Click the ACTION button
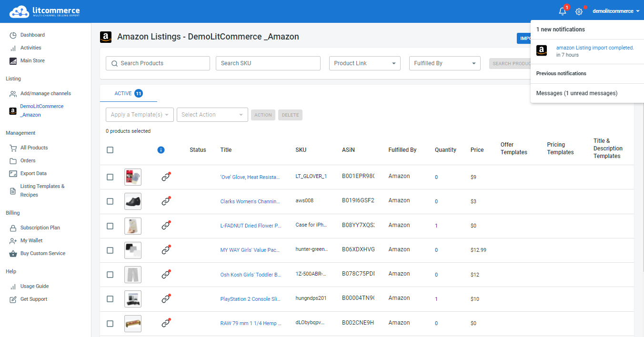 263,115
